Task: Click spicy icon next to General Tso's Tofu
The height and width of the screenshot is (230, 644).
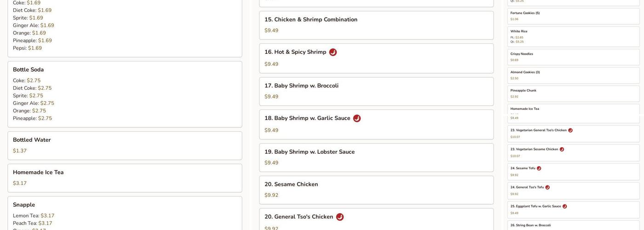Action: [x=547, y=188]
